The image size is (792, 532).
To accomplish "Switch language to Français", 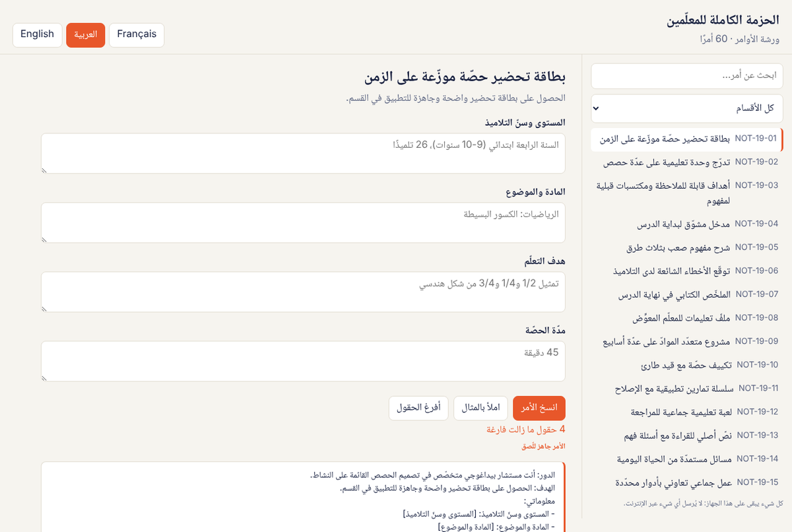I will (x=137, y=35).
